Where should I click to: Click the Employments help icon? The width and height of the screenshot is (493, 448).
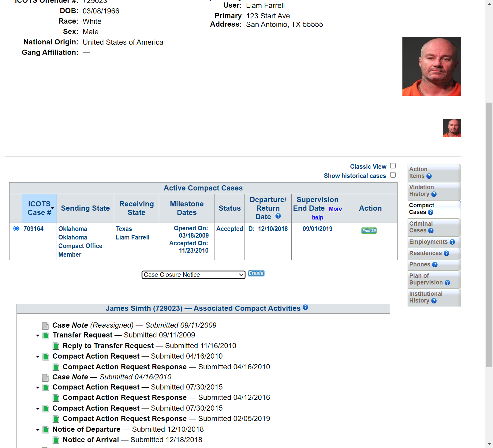pyautogui.click(x=452, y=242)
